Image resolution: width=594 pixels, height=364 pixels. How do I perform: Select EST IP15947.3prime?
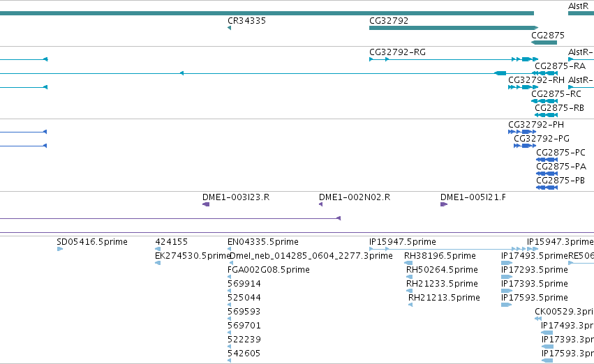(x=560, y=242)
